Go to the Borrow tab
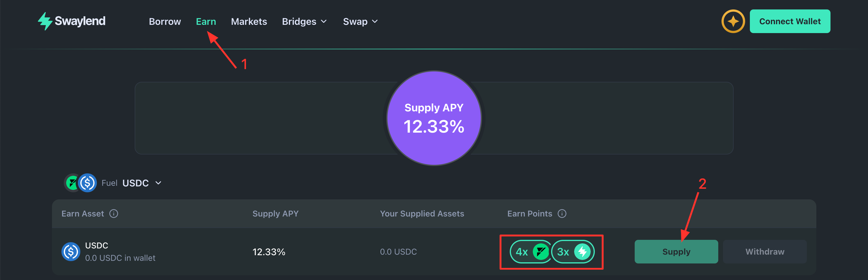 point(165,22)
